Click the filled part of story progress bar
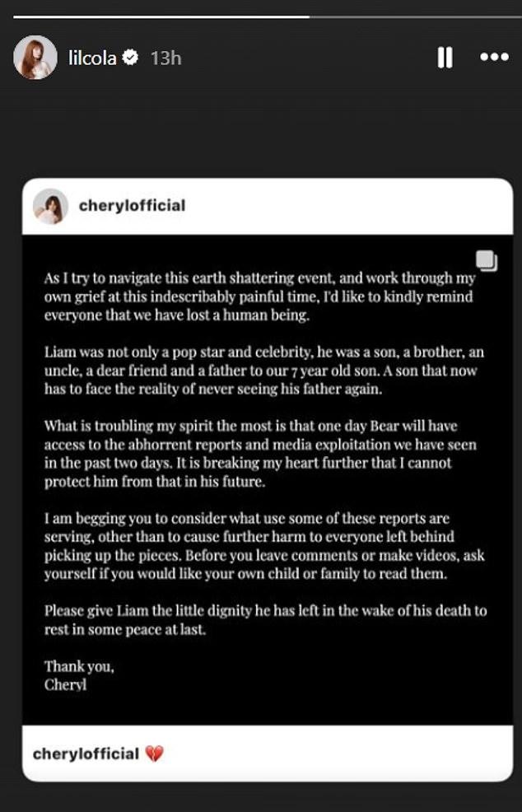This screenshot has height=812, width=522. coord(161,16)
